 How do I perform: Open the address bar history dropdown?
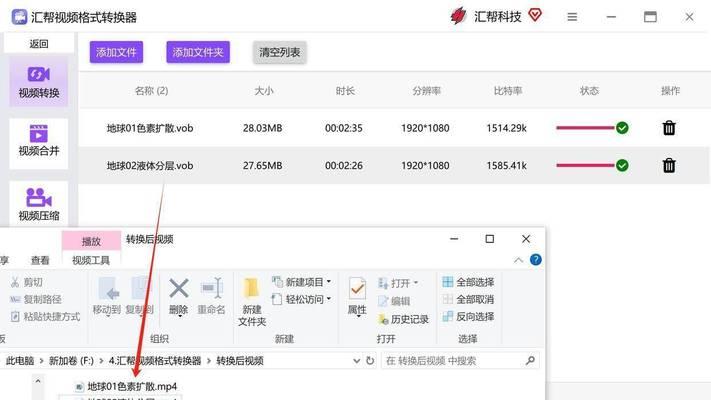(x=356, y=361)
